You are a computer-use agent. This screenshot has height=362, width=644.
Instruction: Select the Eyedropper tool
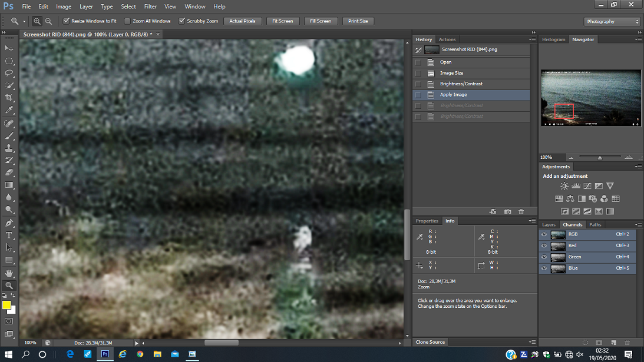[x=9, y=110]
